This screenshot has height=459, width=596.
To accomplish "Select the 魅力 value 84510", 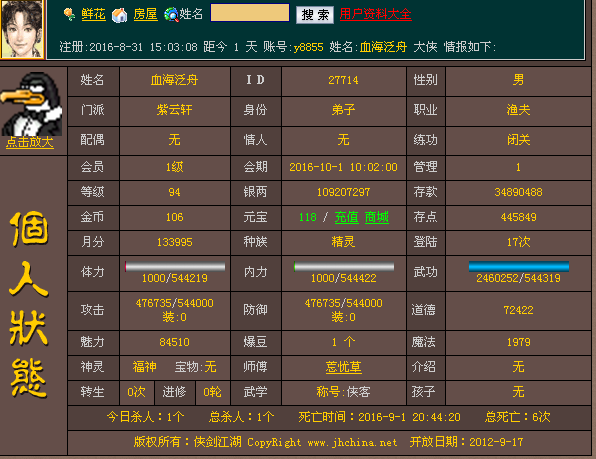I will point(174,342).
